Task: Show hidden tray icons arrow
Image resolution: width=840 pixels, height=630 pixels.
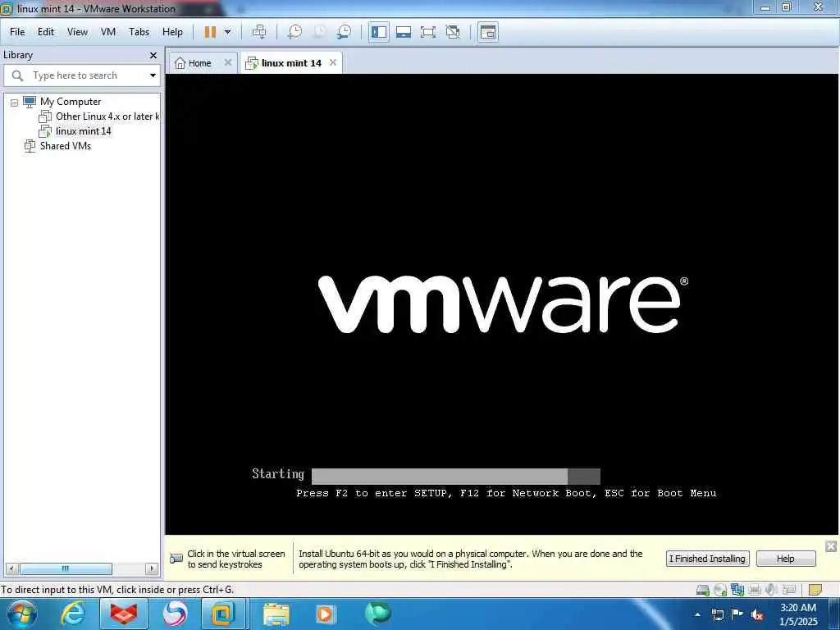Action: point(697,614)
